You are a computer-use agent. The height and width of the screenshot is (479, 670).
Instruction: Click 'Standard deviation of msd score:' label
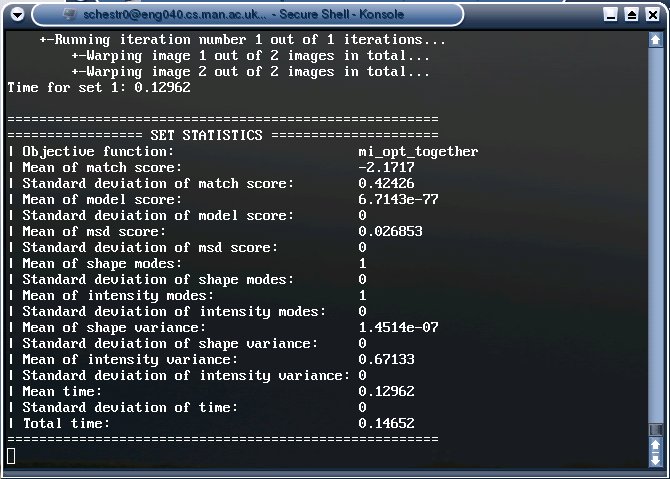pos(150,248)
